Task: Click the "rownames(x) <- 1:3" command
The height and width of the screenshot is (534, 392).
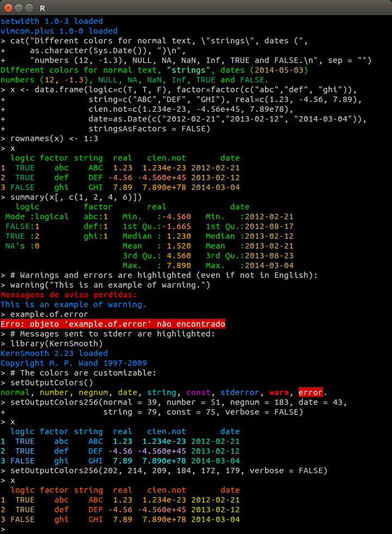Action: pyautogui.click(x=54, y=138)
